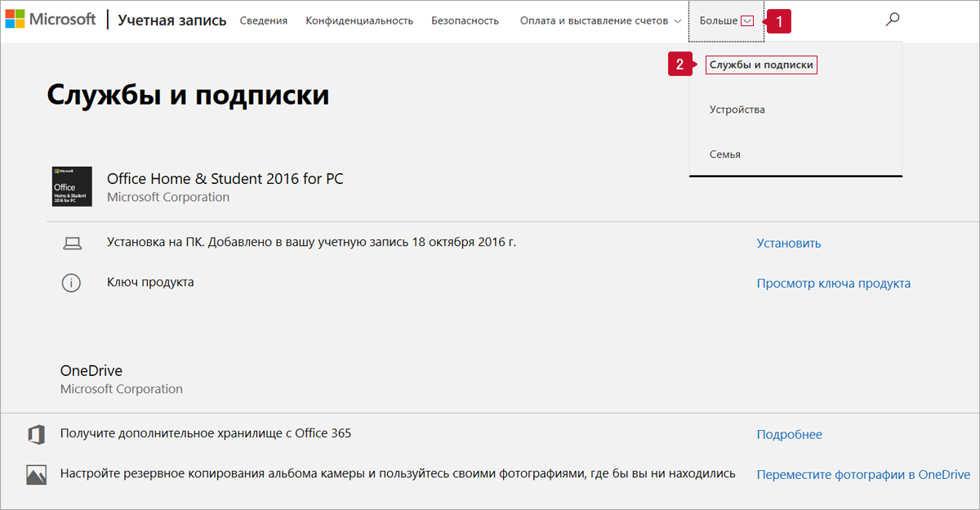Expand Оплата и выставление счетов menu
Viewport: 980px width, 510px height.
click(x=600, y=20)
